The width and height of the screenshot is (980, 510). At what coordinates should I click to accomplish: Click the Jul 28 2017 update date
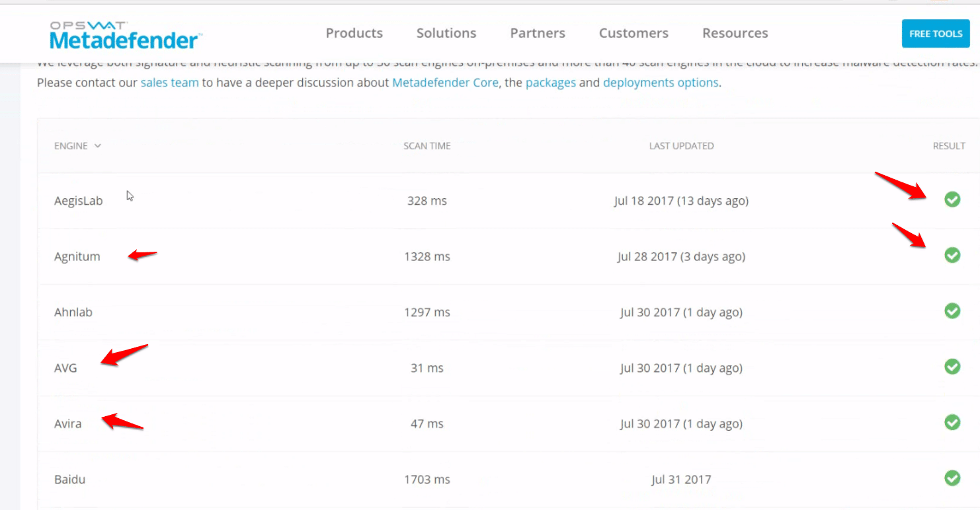(x=681, y=256)
